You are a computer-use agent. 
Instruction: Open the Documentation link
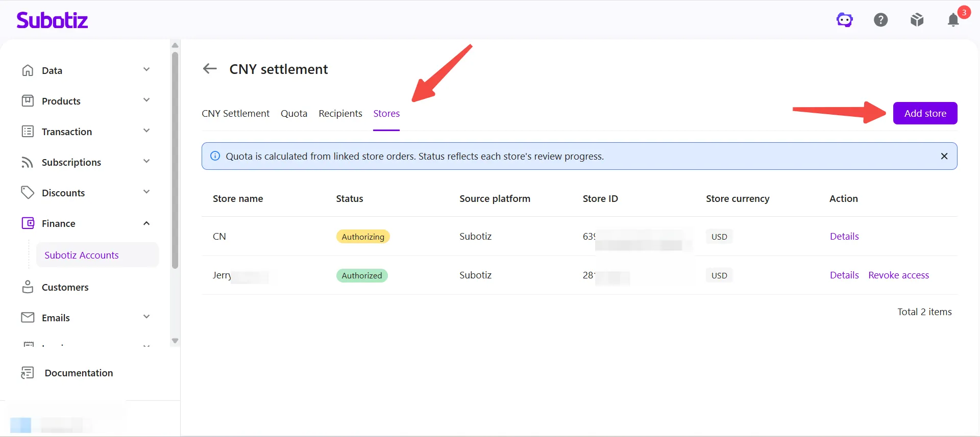79,373
